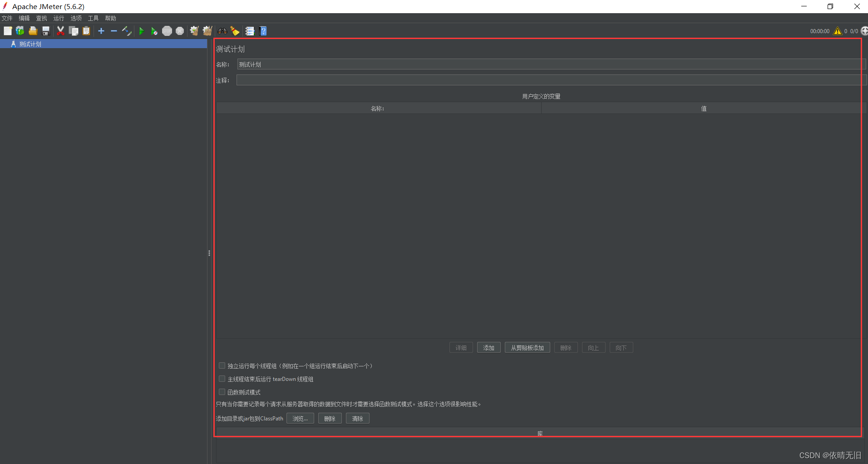Viewport: 868px width, 464px height.
Task: Click the New test plan icon
Action: (x=8, y=31)
